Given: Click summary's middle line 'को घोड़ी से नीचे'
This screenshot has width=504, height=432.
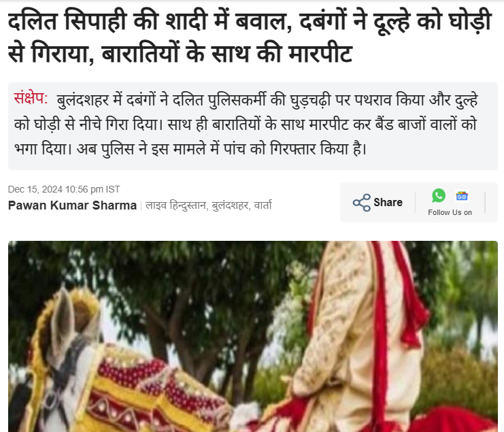Looking at the screenshot, I should [246, 124].
